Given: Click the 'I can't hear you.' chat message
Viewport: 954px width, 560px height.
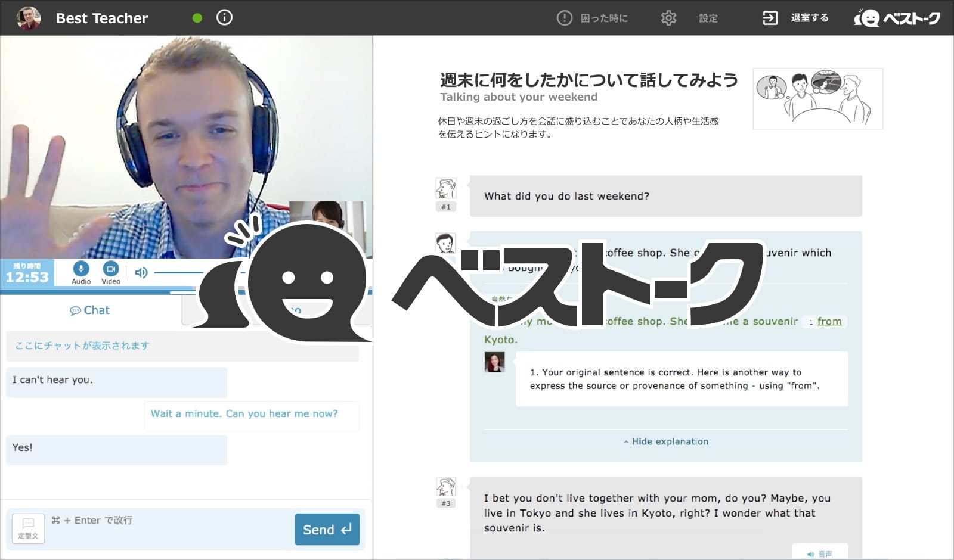Looking at the screenshot, I should click(116, 382).
